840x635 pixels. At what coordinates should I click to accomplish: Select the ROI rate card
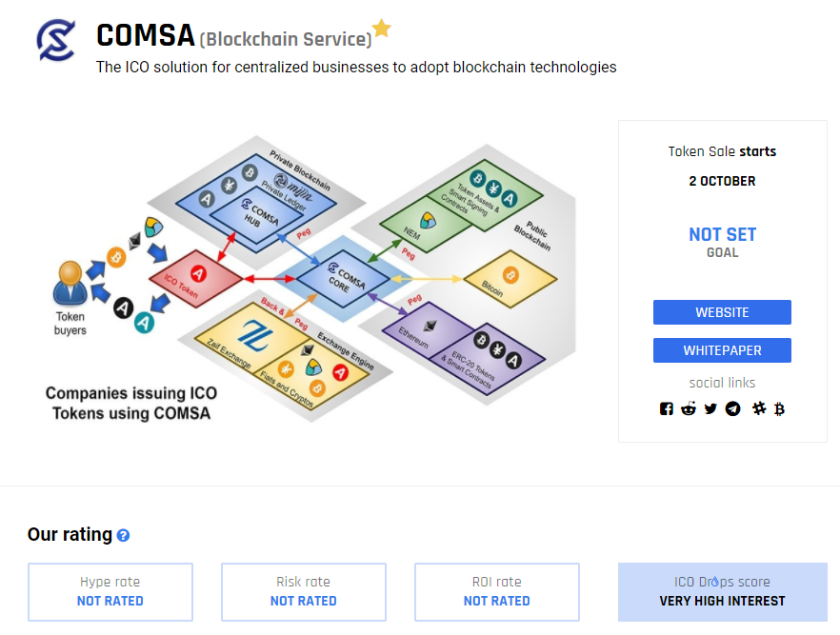[496, 591]
